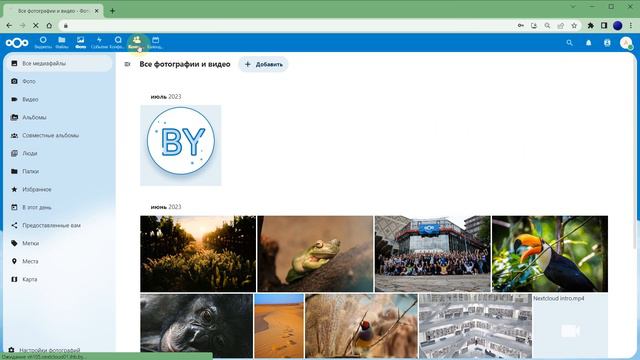Open the contacts menu icon in header
The height and width of the screenshot is (360, 640).
[607, 42]
